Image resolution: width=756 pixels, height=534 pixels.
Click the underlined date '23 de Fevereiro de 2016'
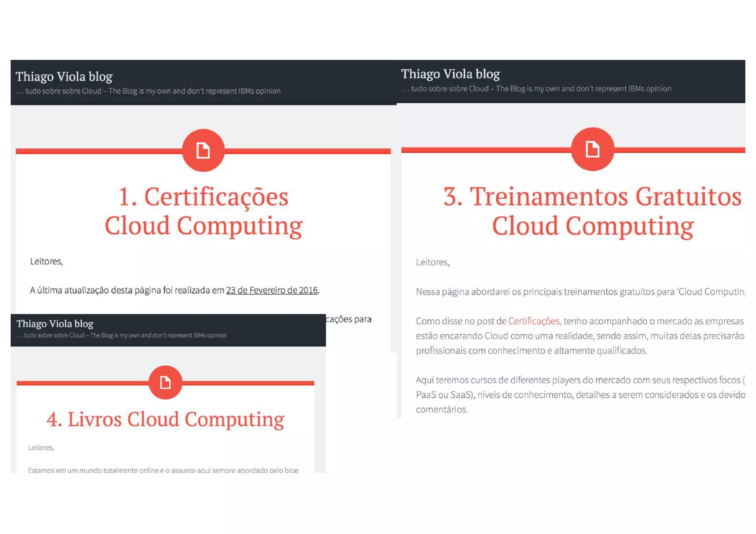pos(272,290)
